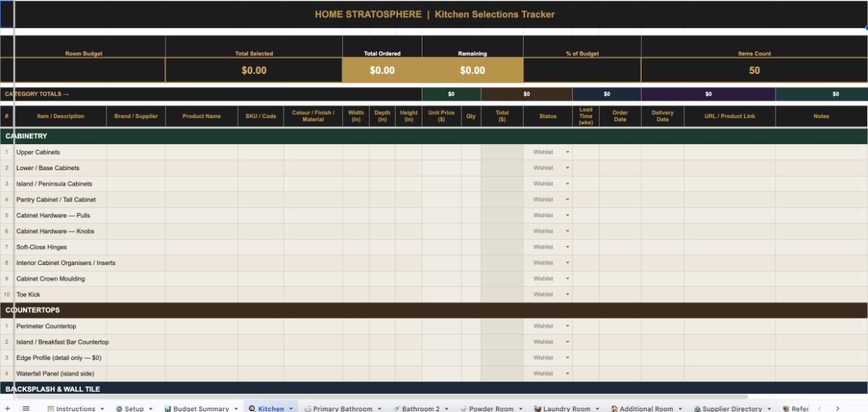Click the Qty column header
This screenshot has width=868, height=412.
click(471, 116)
